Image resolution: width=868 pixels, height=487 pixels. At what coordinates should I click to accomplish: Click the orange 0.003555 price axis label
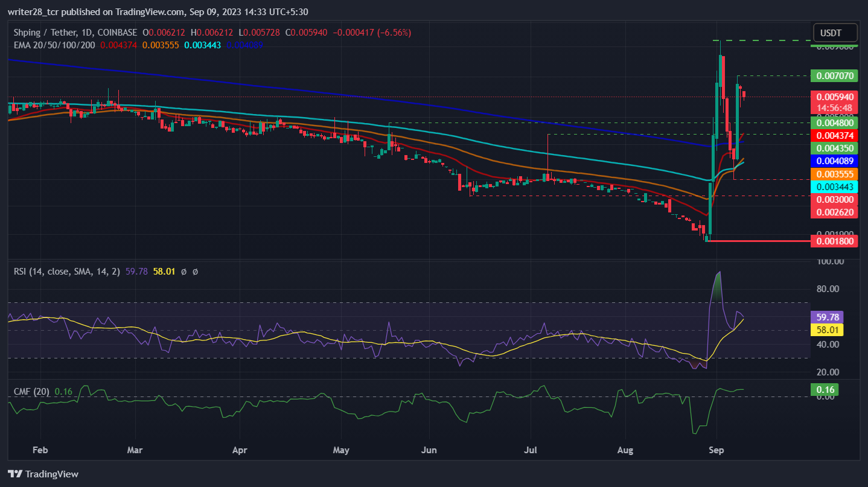click(834, 174)
